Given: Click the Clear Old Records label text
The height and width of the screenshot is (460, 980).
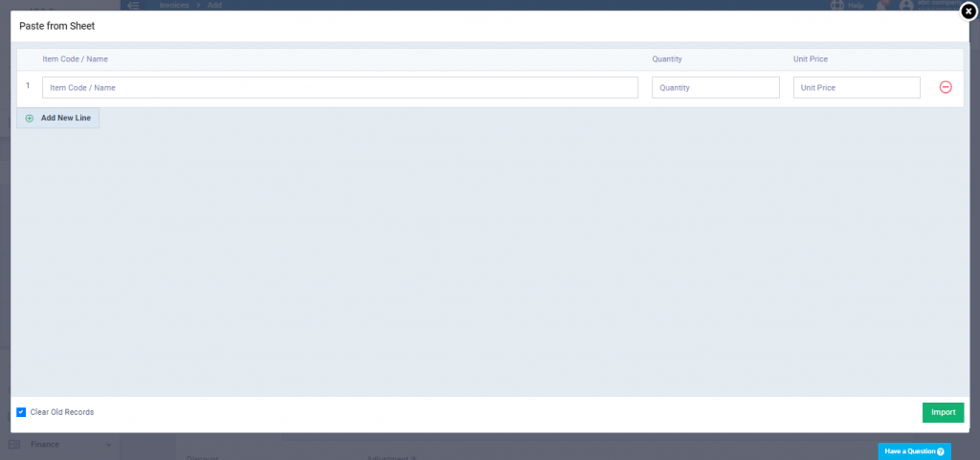Looking at the screenshot, I should 62,412.
